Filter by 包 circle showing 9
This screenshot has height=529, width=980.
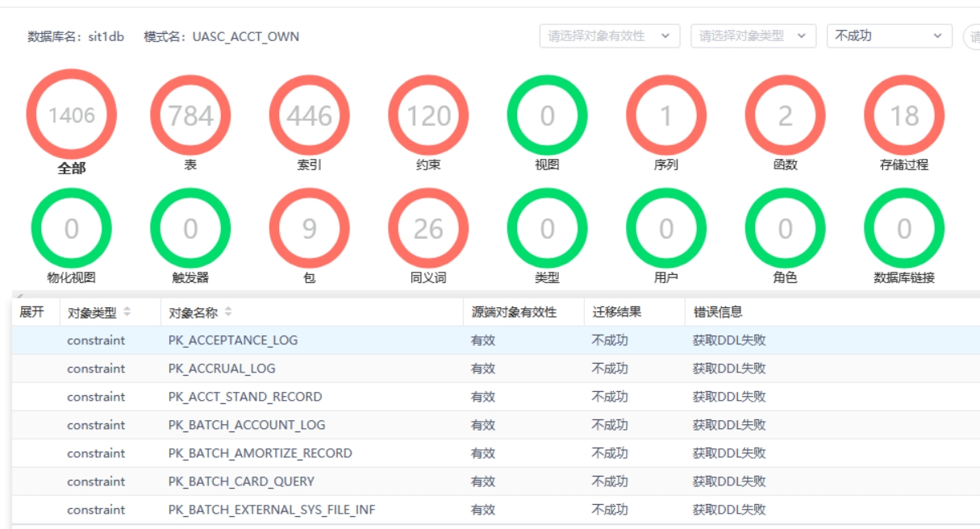pyautogui.click(x=310, y=229)
